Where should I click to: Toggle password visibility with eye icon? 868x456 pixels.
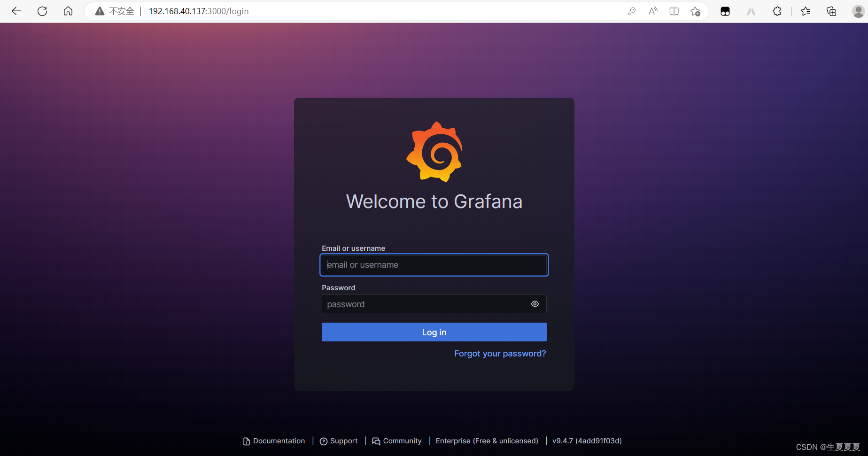(x=535, y=304)
